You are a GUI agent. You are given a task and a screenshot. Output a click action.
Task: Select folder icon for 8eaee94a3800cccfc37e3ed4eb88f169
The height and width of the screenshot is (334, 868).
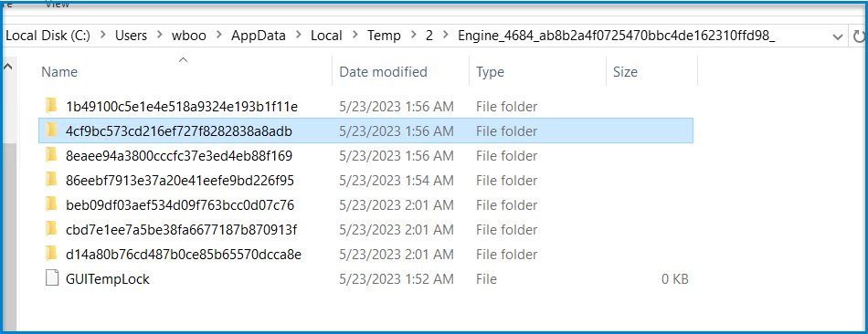(51, 156)
